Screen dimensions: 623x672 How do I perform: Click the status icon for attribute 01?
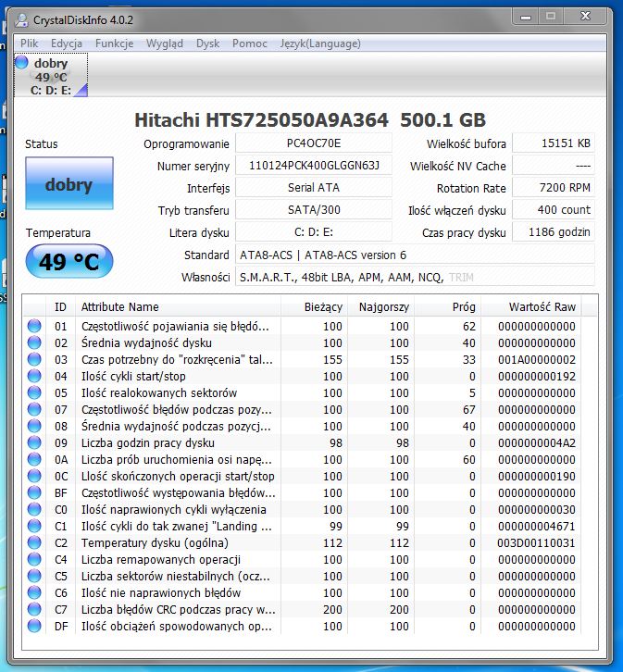pos(34,326)
